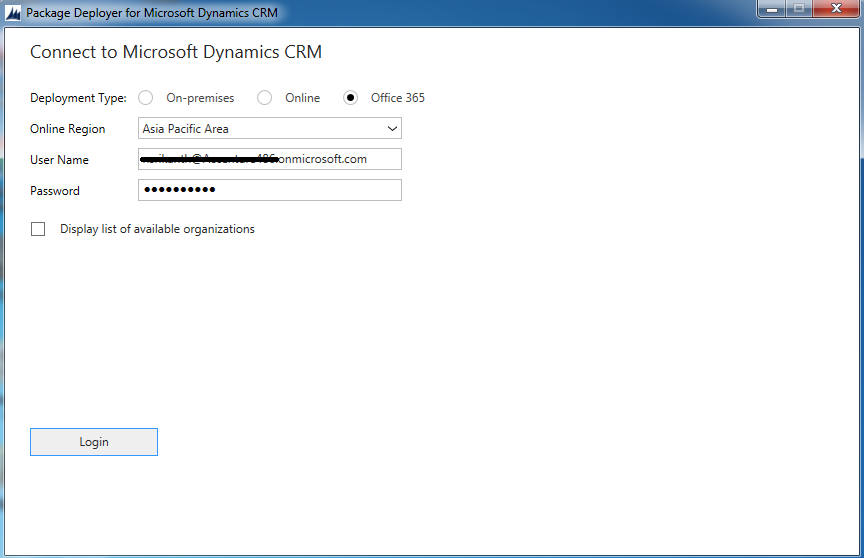This screenshot has height=558, width=864.
Task: Click the 'Online Region' field label
Action: pos(67,129)
